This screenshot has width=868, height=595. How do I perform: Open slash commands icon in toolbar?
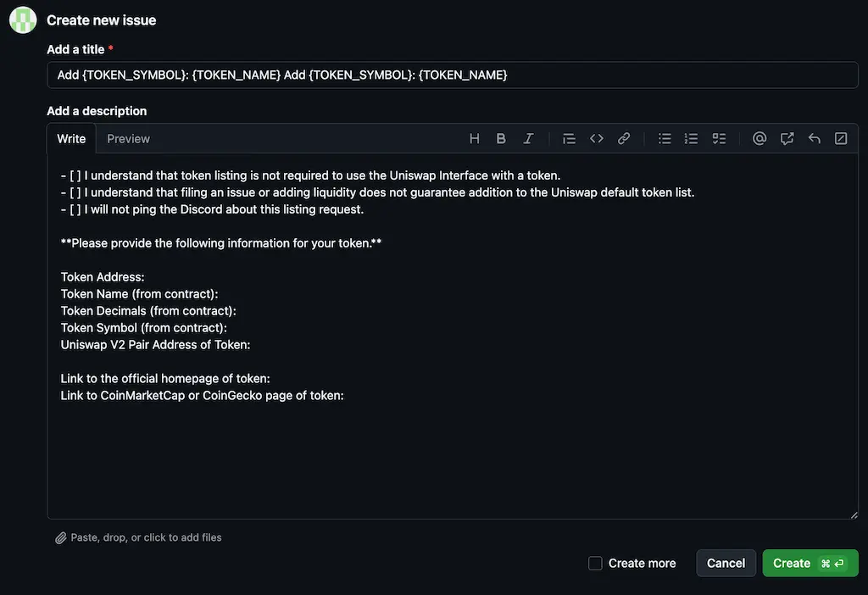tap(841, 138)
